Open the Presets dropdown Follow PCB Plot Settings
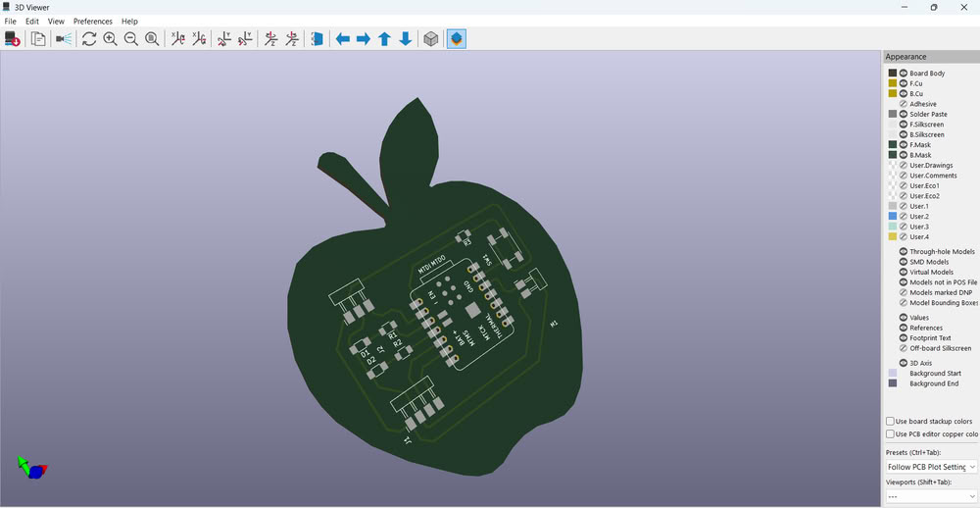The image size is (980, 508). coord(931,467)
